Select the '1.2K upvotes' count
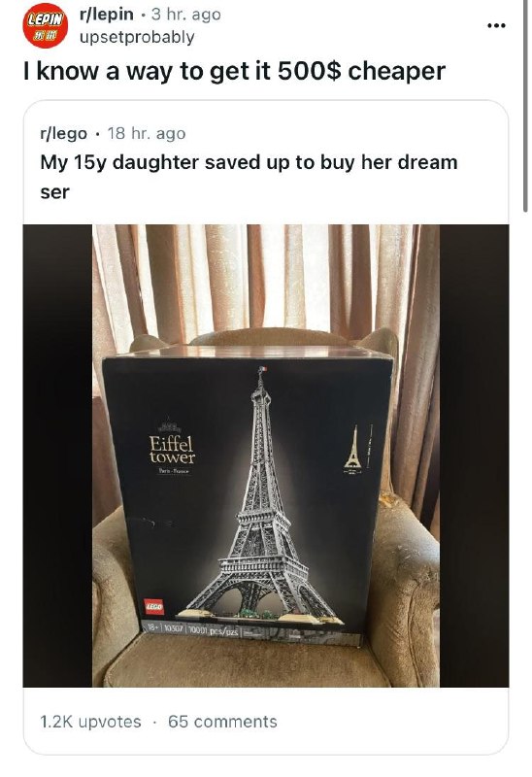Screen dimensions: 532x777 (x=90, y=722)
